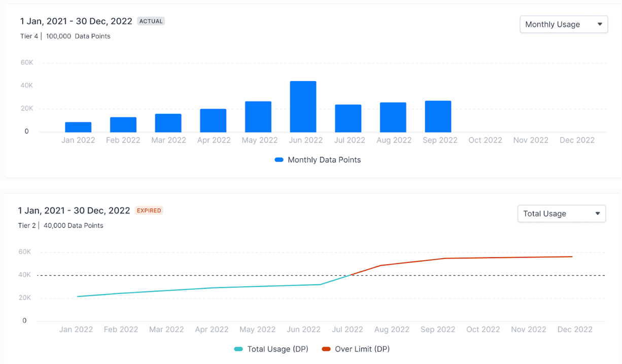Screen dimensions: 622x364
Task: Click the Tier 4 plan label
Action: click(x=28, y=36)
